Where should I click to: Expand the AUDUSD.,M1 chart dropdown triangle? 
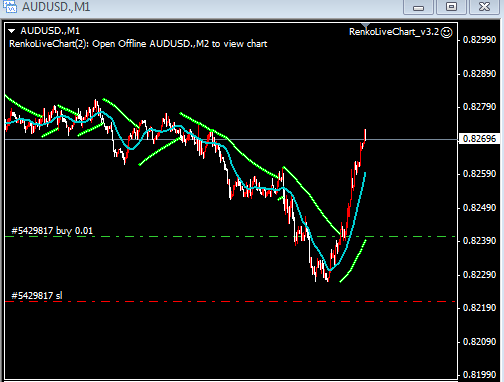[12, 31]
